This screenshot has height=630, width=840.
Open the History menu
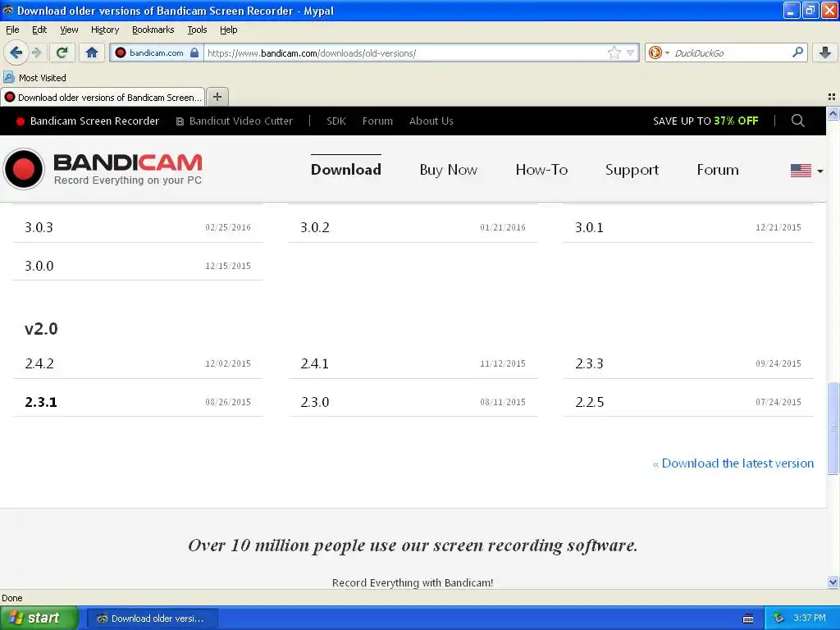click(104, 30)
